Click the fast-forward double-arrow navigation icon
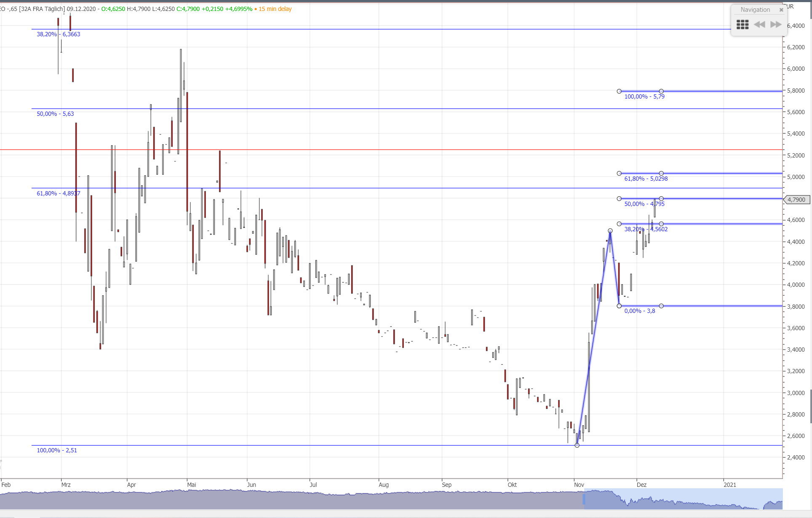Viewport: 812px width, 518px height. [x=776, y=24]
